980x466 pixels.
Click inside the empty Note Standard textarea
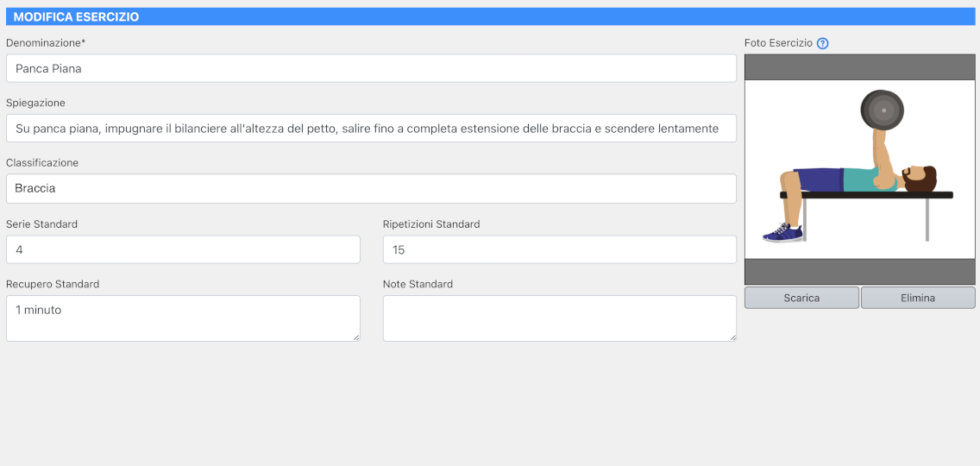coord(559,318)
